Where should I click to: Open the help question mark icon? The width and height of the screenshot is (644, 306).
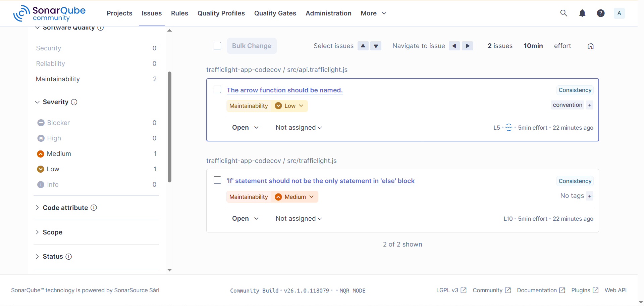pyautogui.click(x=600, y=13)
